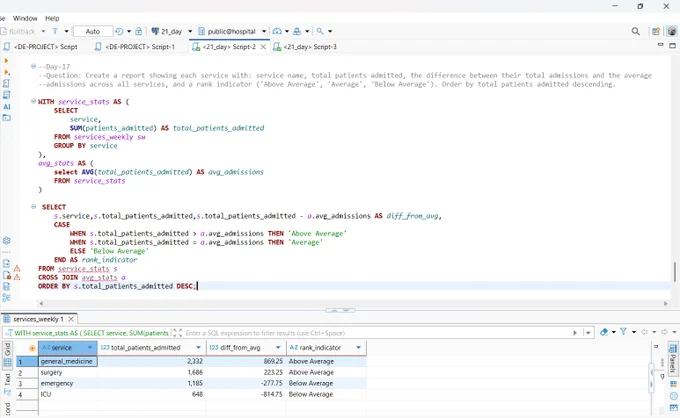The image size is (680, 418).
Task: Click the record order marker in grid corner
Action: [32, 348]
